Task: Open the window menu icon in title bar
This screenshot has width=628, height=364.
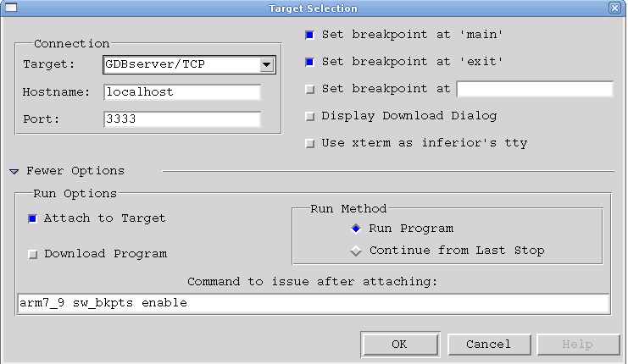Action: (10, 8)
